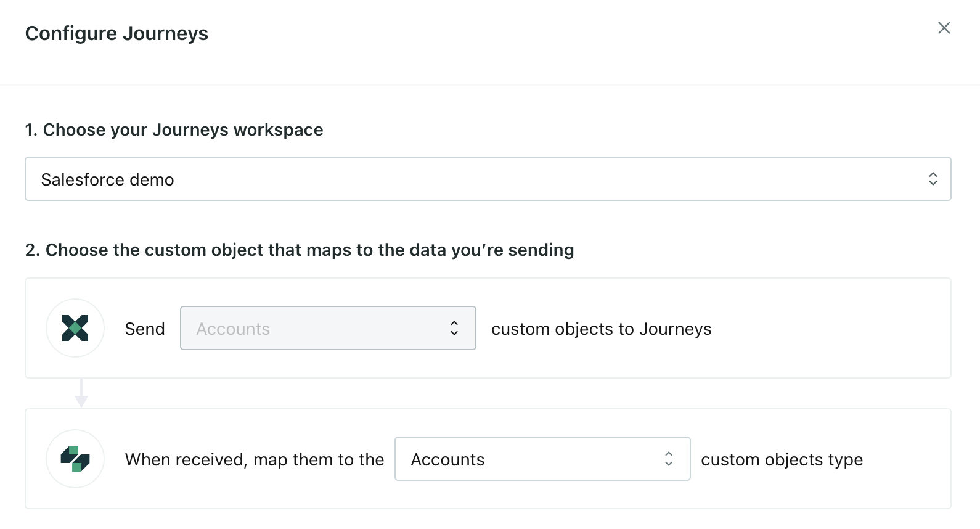The height and width of the screenshot is (529, 980).
Task: Open the Send Accounts custom objects dropdown
Action: tap(328, 328)
